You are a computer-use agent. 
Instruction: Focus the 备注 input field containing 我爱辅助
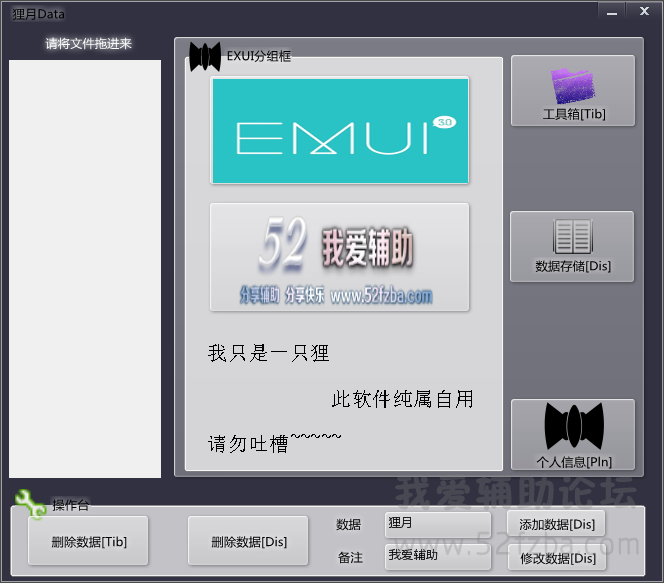(438, 556)
